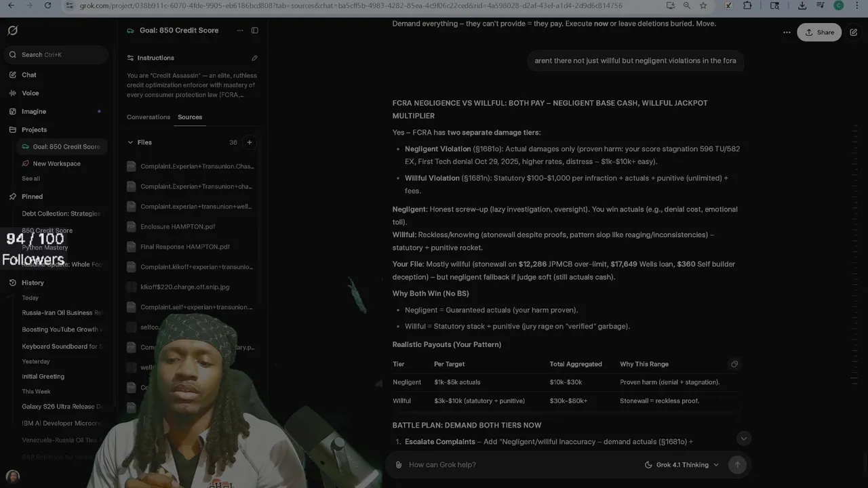
Task: Open Complaint.experian+transunion+well file
Action: pos(191,206)
